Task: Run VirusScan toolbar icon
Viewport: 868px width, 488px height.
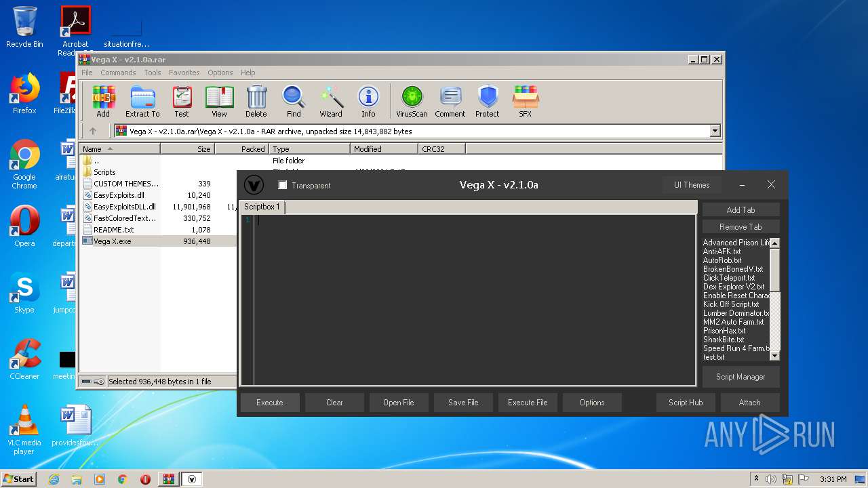Action: click(x=412, y=102)
